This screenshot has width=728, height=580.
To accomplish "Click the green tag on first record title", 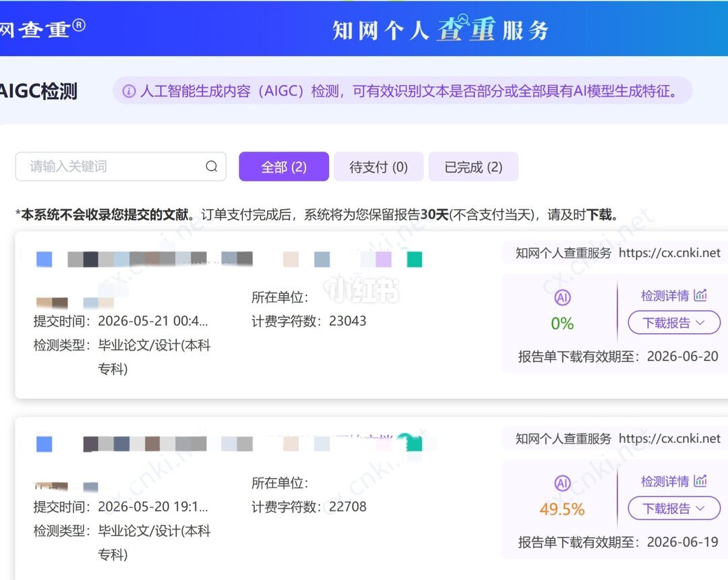I will click(415, 259).
